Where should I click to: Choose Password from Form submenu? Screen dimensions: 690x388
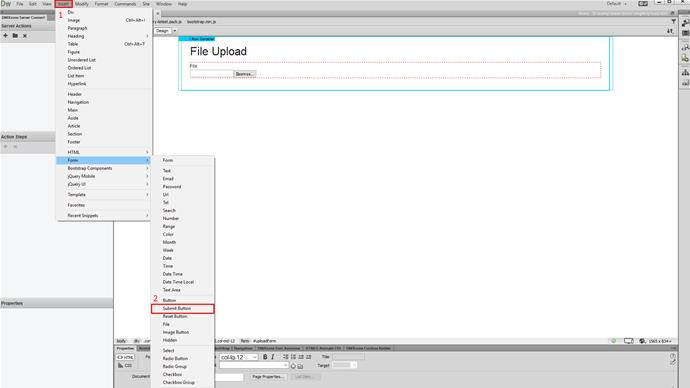tap(183, 187)
